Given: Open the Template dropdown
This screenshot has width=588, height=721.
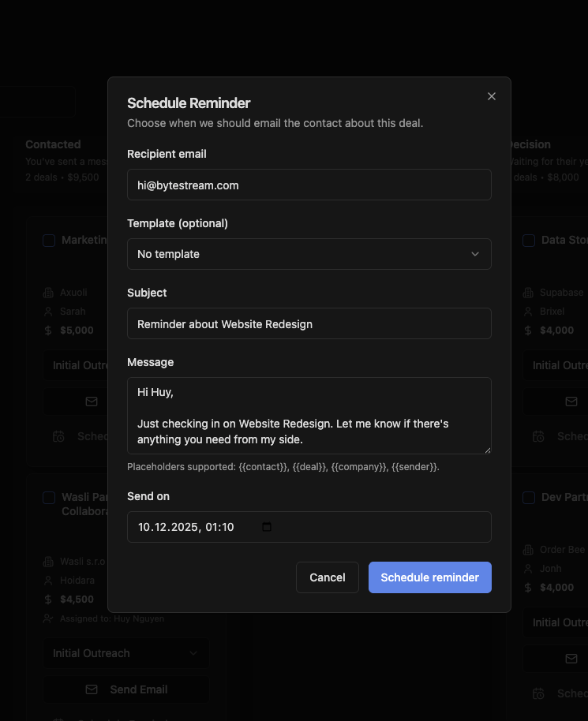Looking at the screenshot, I should pos(309,254).
